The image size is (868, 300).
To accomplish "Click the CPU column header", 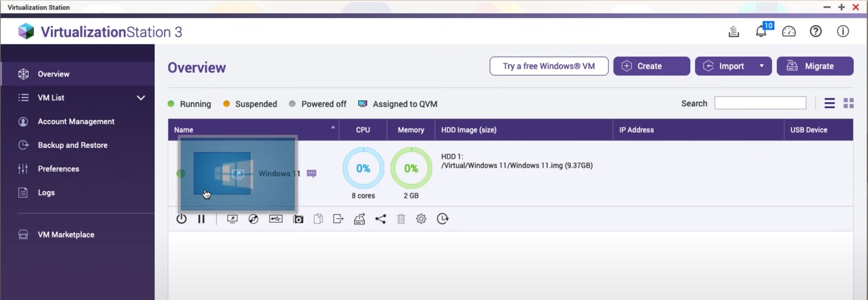I will (363, 130).
